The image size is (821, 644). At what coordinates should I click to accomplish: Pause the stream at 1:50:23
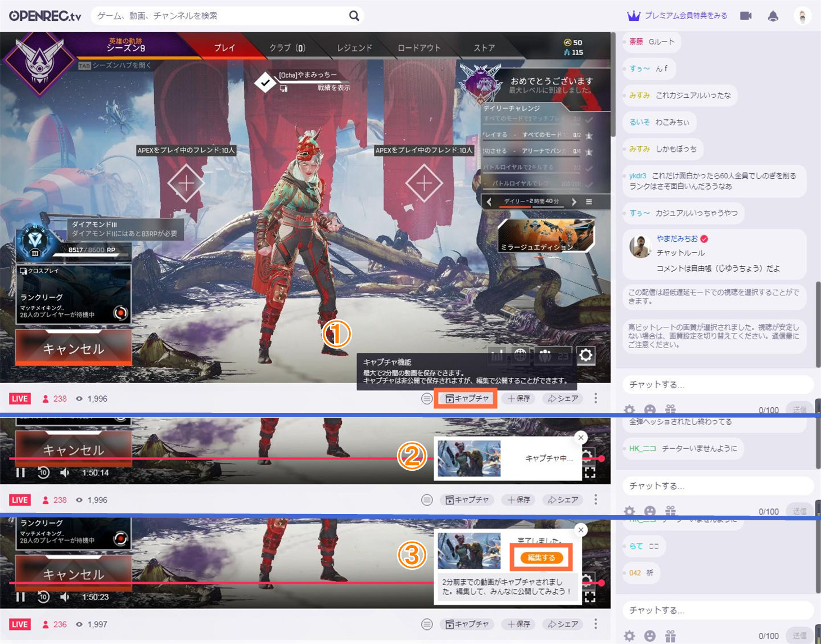[x=21, y=597]
